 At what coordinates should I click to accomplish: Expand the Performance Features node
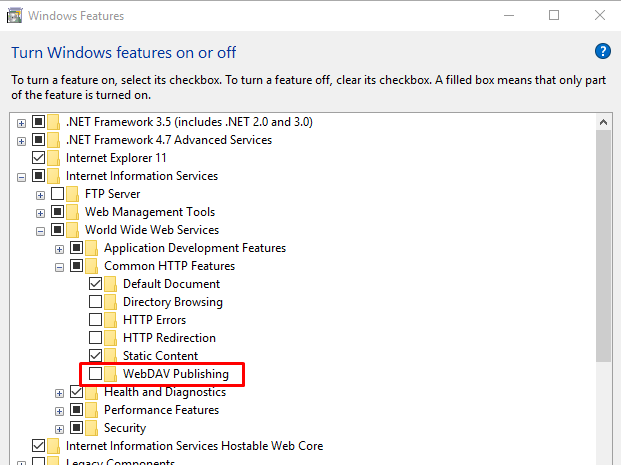point(59,411)
